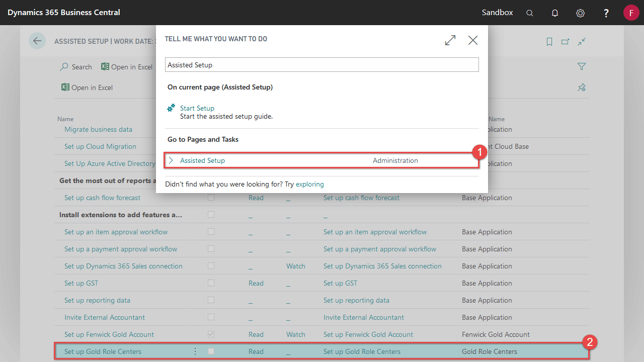The image size is (644, 362).
Task: Click Open in Excel in second toolbar row
Action: click(x=87, y=87)
